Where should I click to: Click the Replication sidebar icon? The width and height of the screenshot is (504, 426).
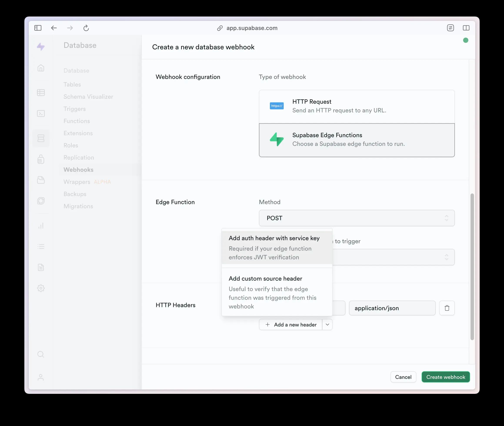coord(79,157)
